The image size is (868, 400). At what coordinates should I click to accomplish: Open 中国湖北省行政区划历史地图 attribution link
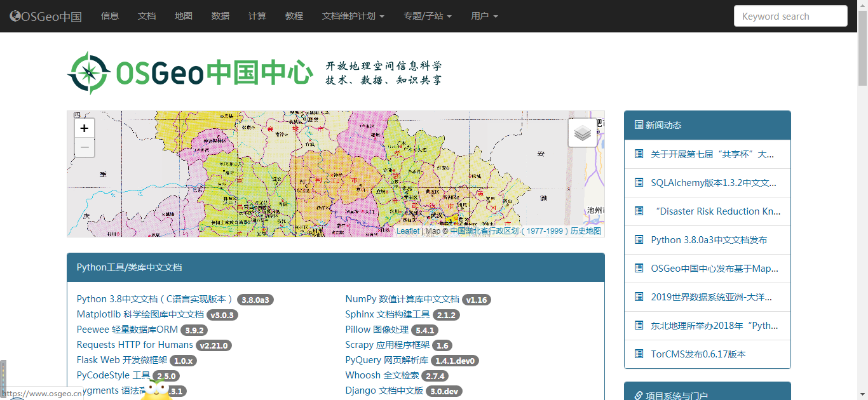click(x=526, y=231)
